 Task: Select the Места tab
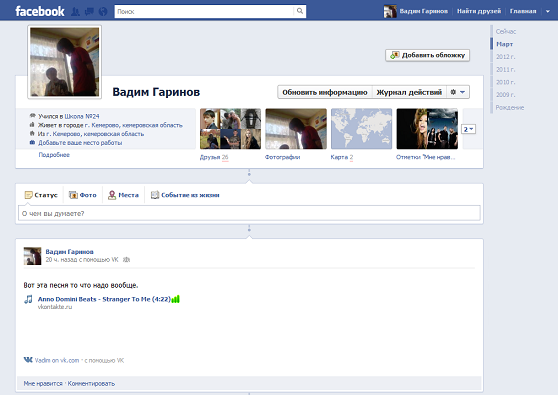pos(123,195)
